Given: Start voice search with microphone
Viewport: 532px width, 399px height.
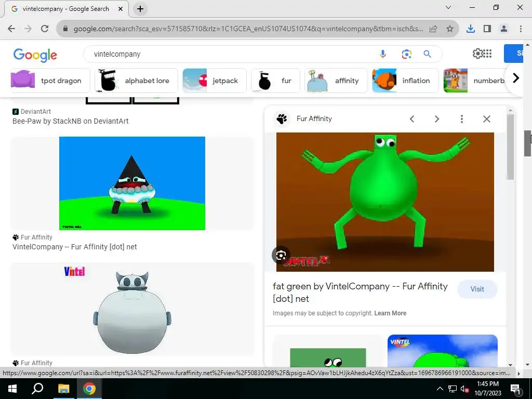Looking at the screenshot, I should point(383,54).
